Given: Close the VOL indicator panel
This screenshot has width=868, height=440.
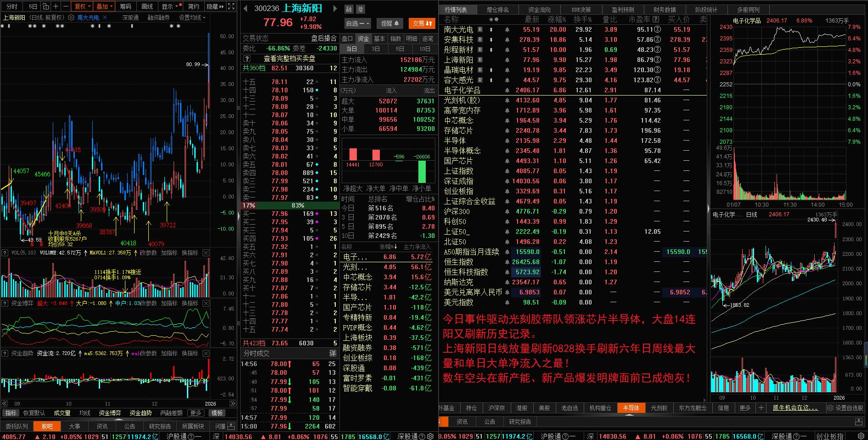Looking at the screenshot, I should click(x=206, y=253).
